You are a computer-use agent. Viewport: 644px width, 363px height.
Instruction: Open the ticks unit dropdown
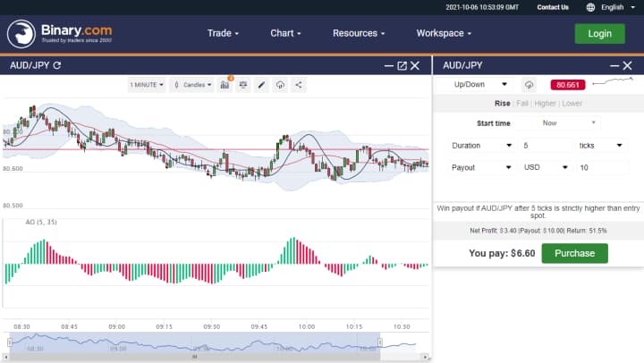601,146
